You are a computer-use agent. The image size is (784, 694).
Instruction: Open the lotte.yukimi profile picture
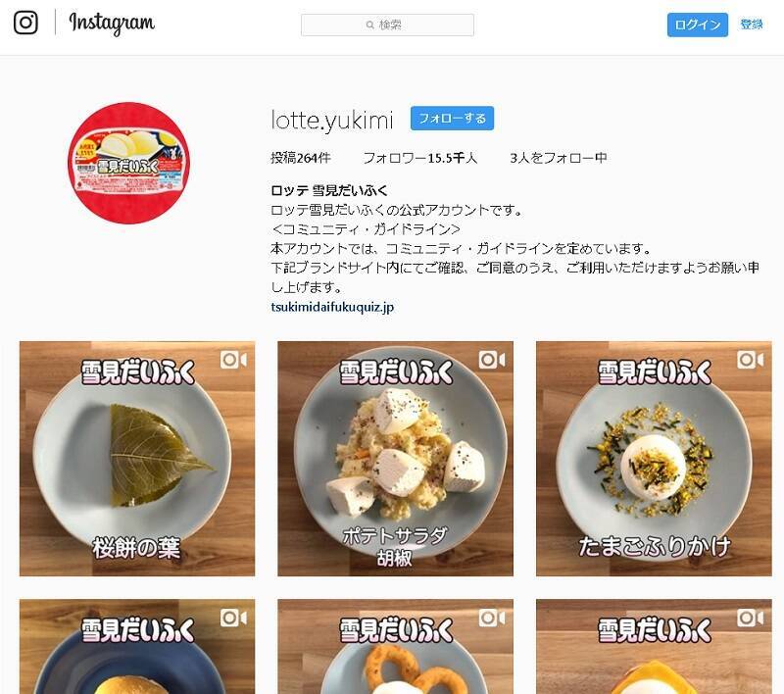point(129,163)
